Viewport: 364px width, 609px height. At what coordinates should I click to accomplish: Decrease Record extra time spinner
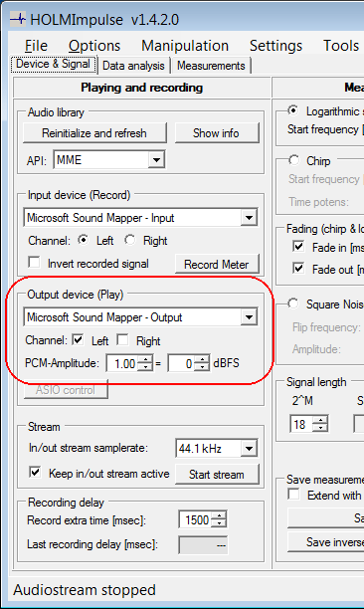219,523
